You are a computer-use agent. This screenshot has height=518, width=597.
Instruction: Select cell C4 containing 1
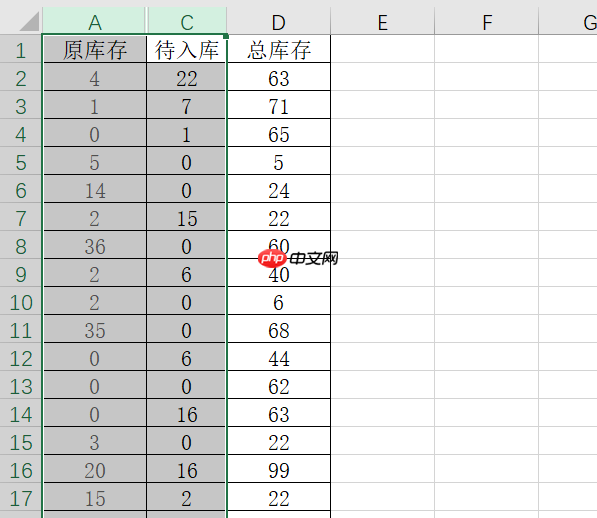click(187, 133)
